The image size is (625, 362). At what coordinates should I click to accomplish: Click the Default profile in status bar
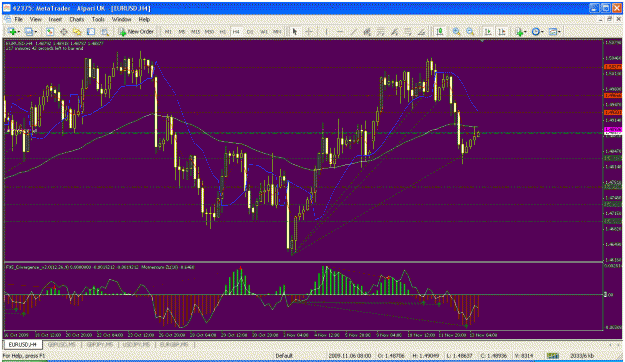(284, 356)
